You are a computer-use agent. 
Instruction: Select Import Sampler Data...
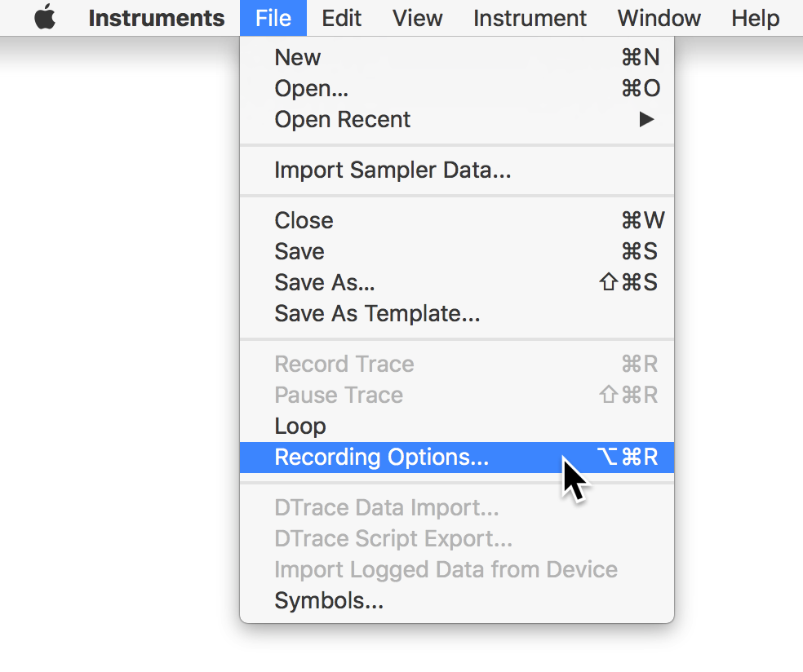[393, 170]
